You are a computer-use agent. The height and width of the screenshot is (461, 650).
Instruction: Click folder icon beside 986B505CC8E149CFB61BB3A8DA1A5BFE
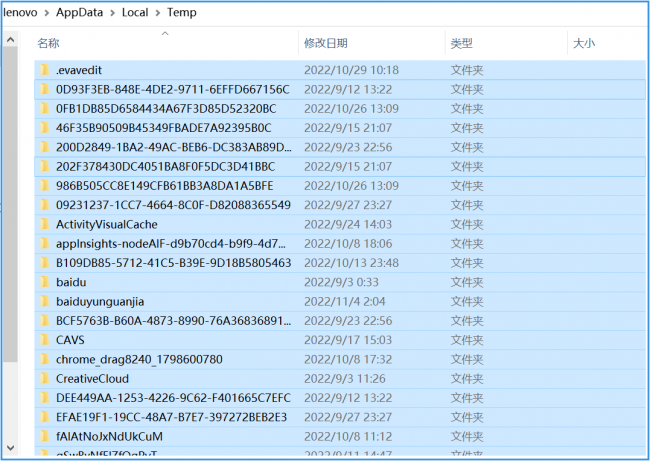click(x=45, y=186)
